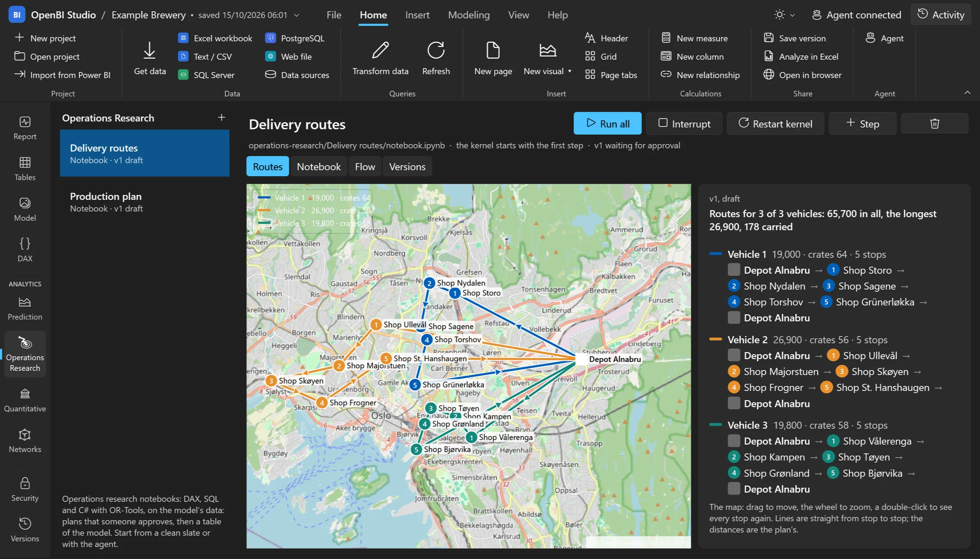Open the theme brightness dropdown
The width and height of the screenshot is (980, 559).
point(784,15)
